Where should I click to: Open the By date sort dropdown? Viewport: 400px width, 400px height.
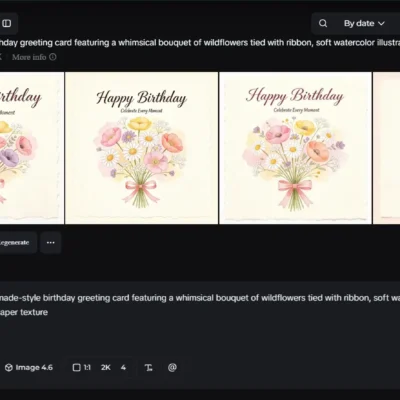[x=364, y=23]
